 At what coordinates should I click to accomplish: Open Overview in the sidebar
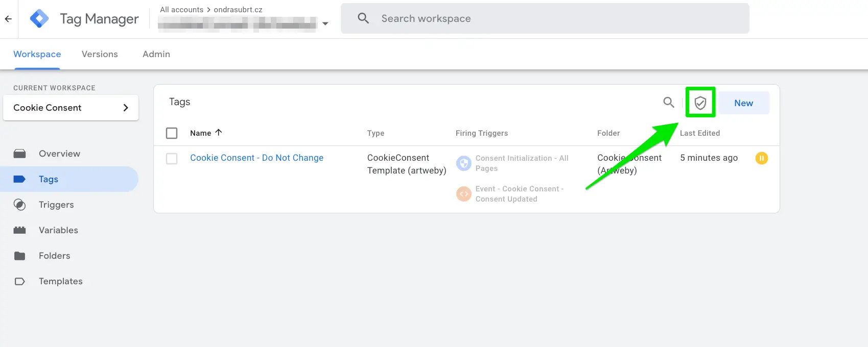69,154
